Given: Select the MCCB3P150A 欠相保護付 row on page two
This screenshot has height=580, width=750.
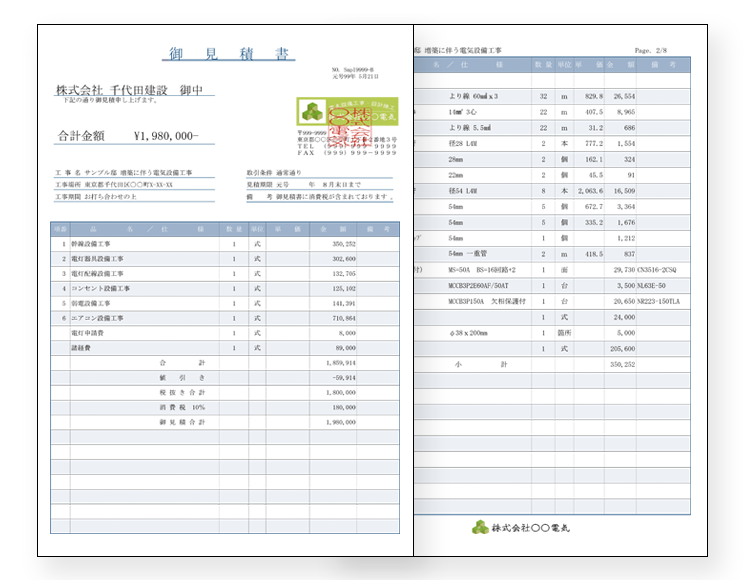Looking at the screenshot, I should point(485,301).
